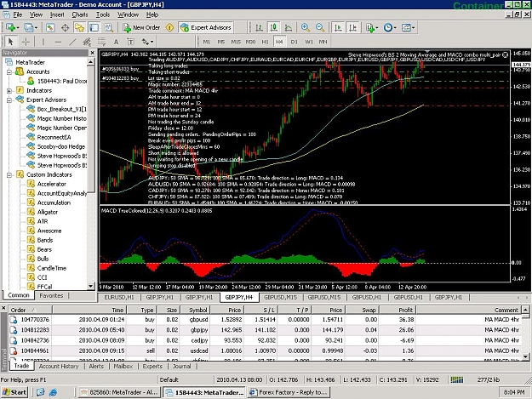This screenshot has height=399, width=532.
Task: Click the yellow MetaQuotes Language Editor icon
Action: pyautogui.click(x=169, y=27)
